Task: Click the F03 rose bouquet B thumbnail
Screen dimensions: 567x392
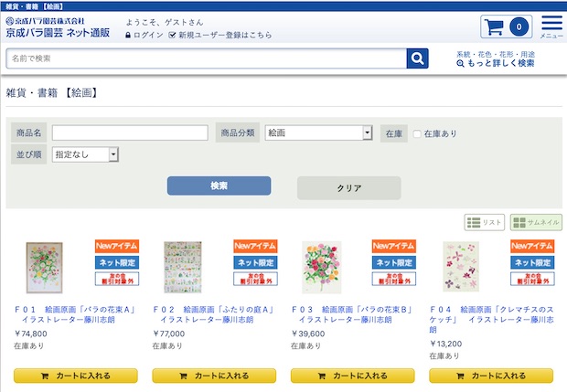Action: (322, 268)
